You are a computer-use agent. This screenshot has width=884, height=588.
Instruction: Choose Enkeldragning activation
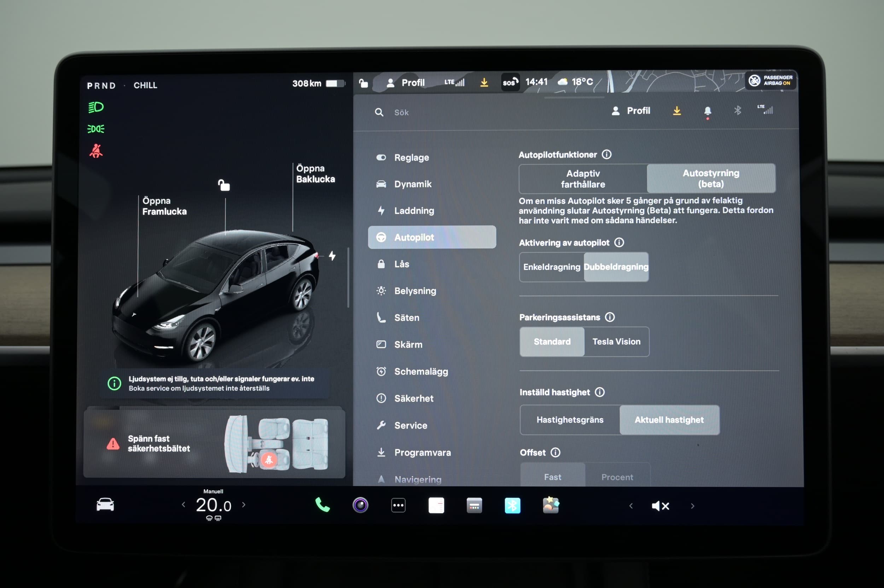tap(552, 267)
